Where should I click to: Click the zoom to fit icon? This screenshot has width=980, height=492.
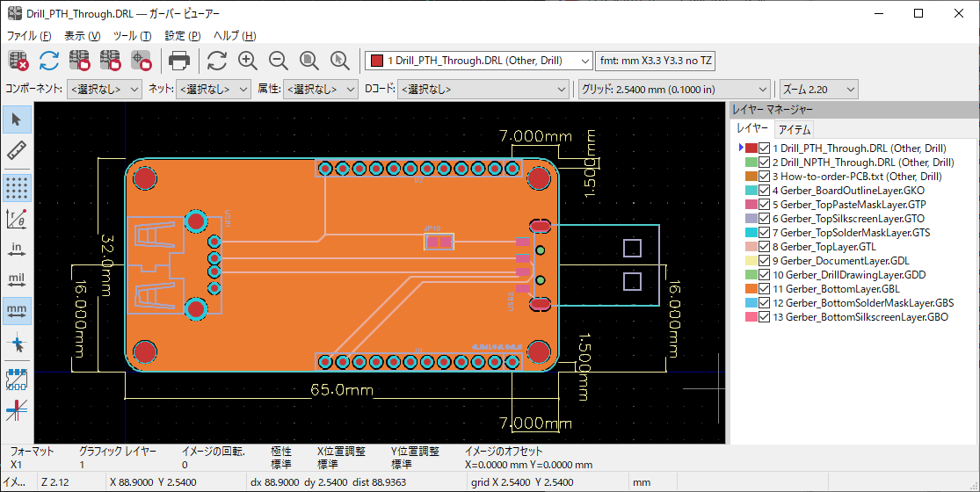[x=309, y=61]
